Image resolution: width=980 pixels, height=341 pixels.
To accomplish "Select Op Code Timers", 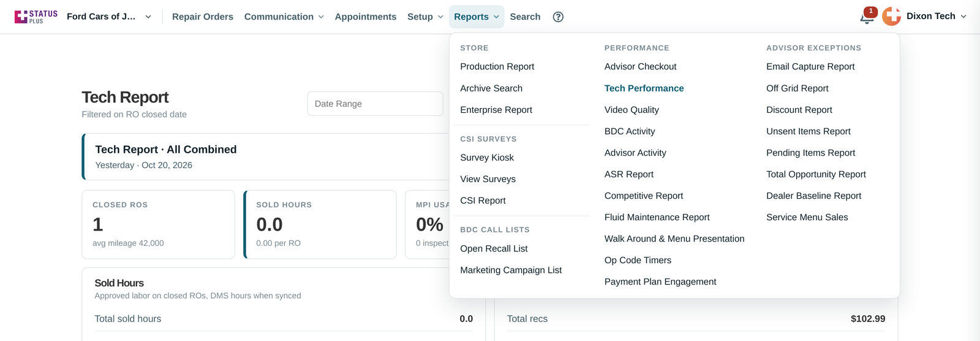I will [x=638, y=260].
